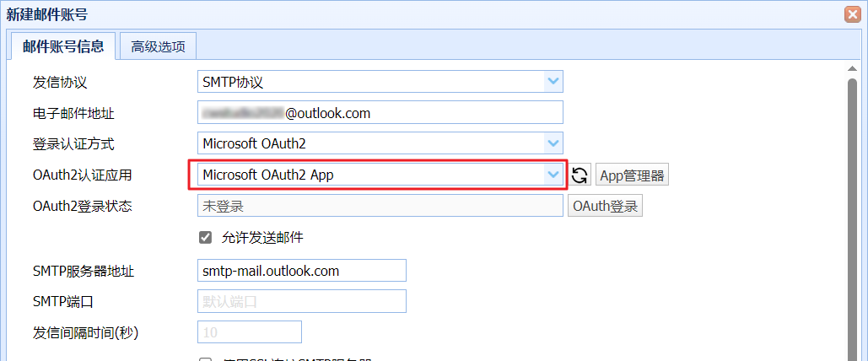Click the OAuth登录 button

605,207
